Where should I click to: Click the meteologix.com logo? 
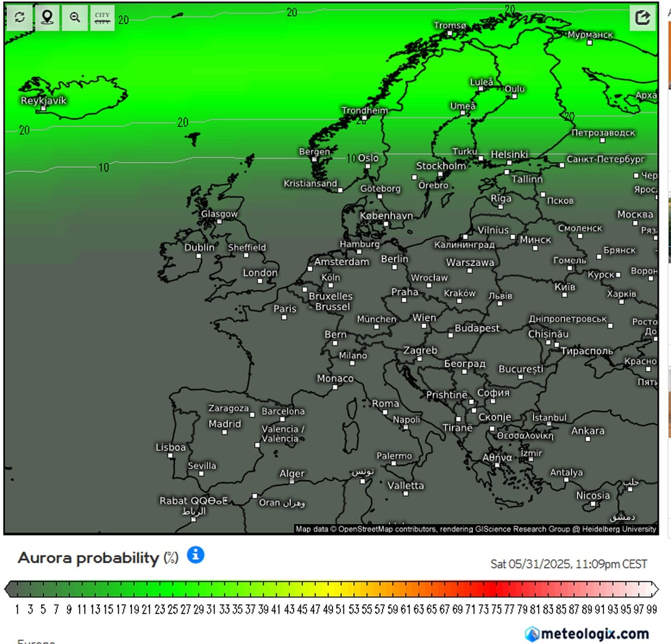(x=587, y=634)
